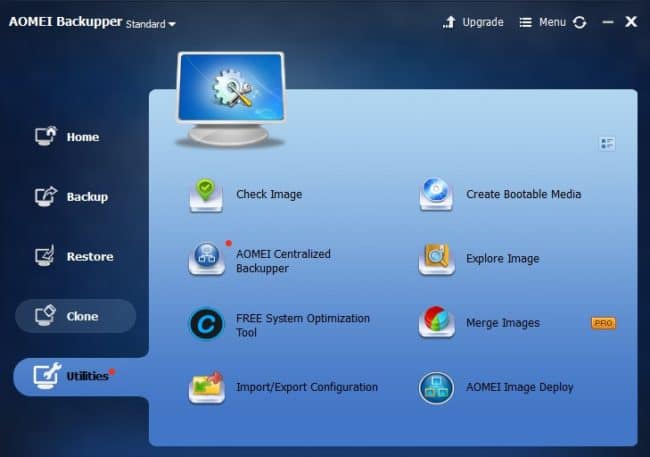
Task: Click the Explore Image magnifier icon
Action: point(437,259)
